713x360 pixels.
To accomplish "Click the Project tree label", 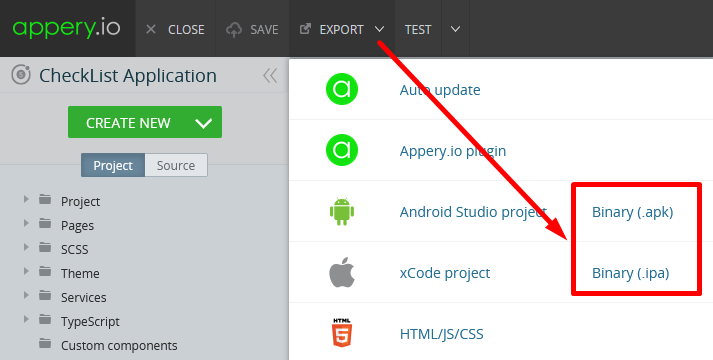I will pos(80,201).
